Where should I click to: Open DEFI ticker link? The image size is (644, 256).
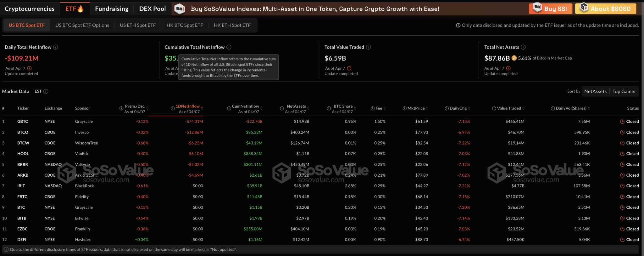click(x=22, y=240)
